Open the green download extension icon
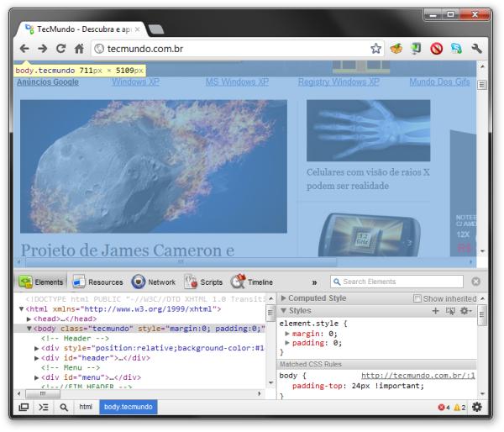504x432 pixels. 416,49
